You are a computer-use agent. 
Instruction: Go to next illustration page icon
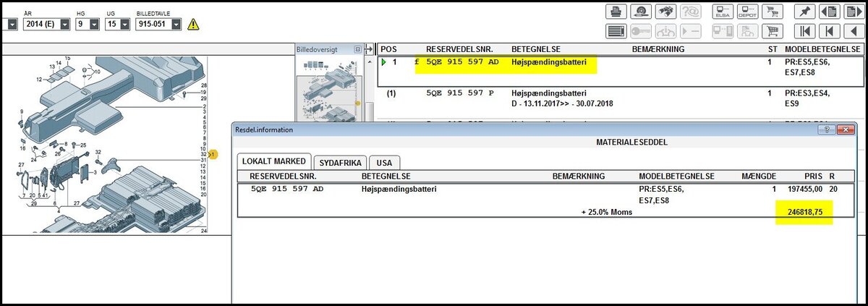(853, 12)
